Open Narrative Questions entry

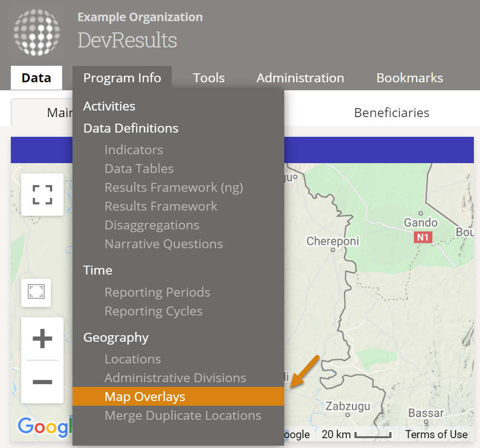point(164,244)
